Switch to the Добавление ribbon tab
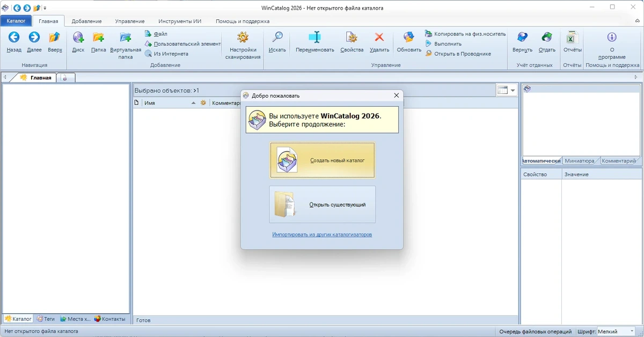Screen dimensions: 644x337 [x=86, y=21]
